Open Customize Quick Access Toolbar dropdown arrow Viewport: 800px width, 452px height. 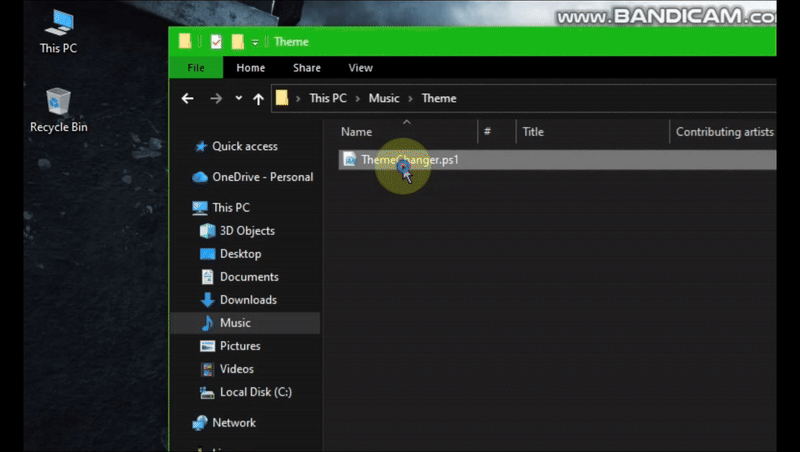[255, 42]
